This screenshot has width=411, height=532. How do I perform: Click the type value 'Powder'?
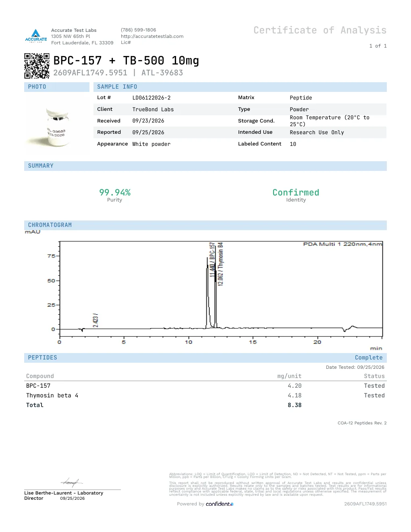(x=299, y=110)
